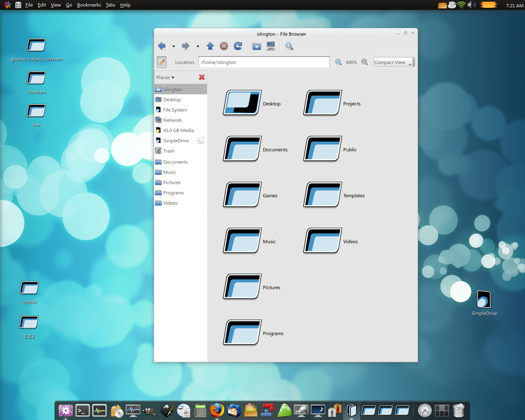Expand the back history dropdown arrow

pyautogui.click(x=173, y=46)
